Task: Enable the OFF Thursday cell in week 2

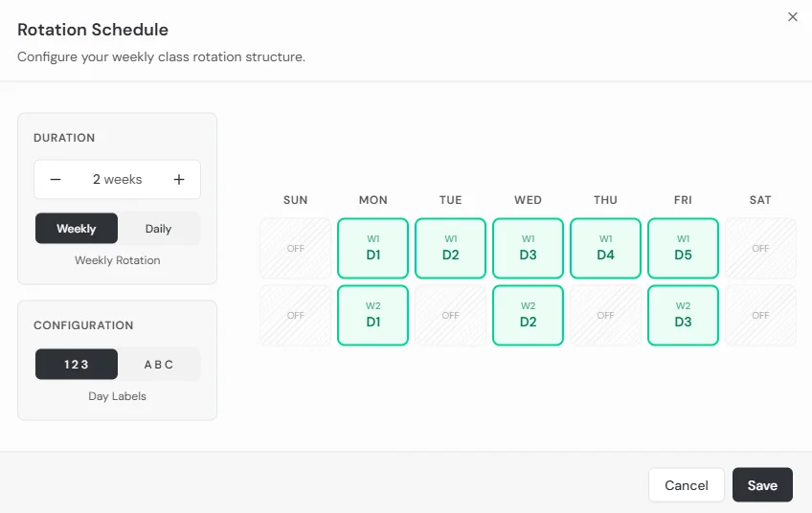Action: click(605, 315)
